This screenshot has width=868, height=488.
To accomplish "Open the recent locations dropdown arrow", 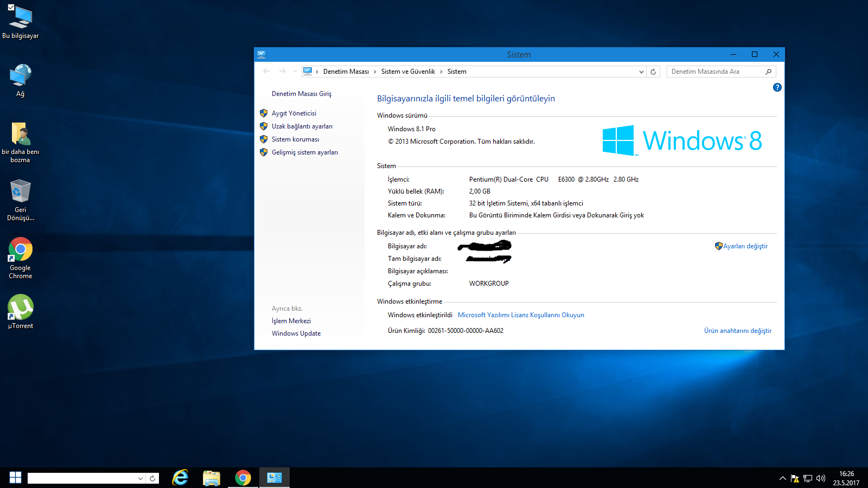I will 295,71.
